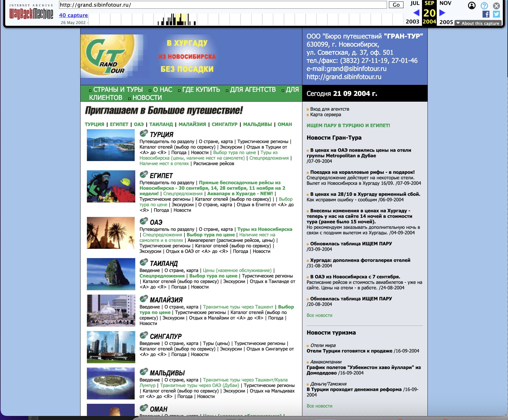Open the 40 captures link
The width and height of the screenshot is (508, 420).
pos(73,15)
